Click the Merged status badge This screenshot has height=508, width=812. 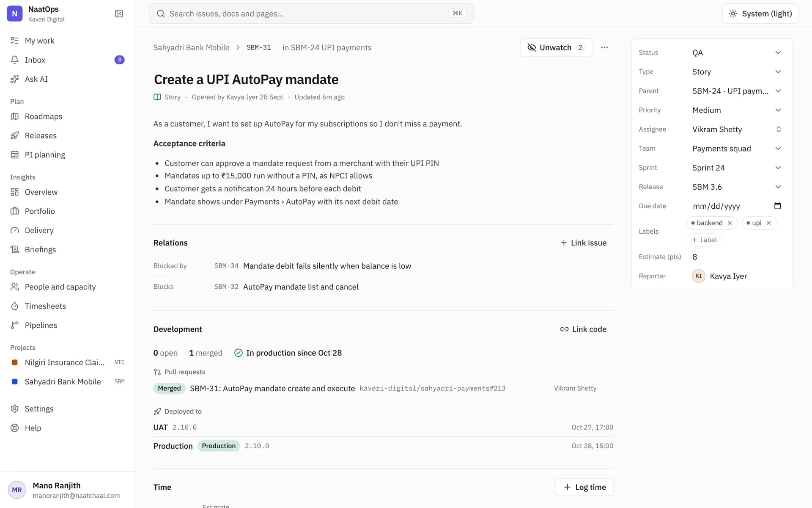coord(169,389)
